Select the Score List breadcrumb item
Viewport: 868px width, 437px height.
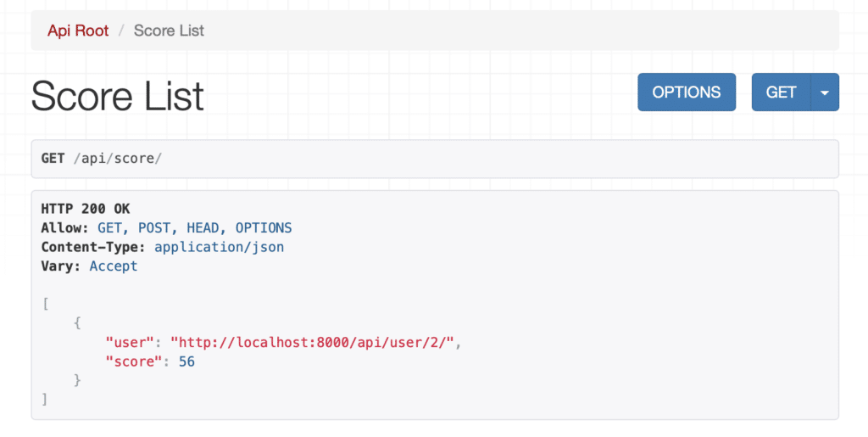click(x=169, y=31)
